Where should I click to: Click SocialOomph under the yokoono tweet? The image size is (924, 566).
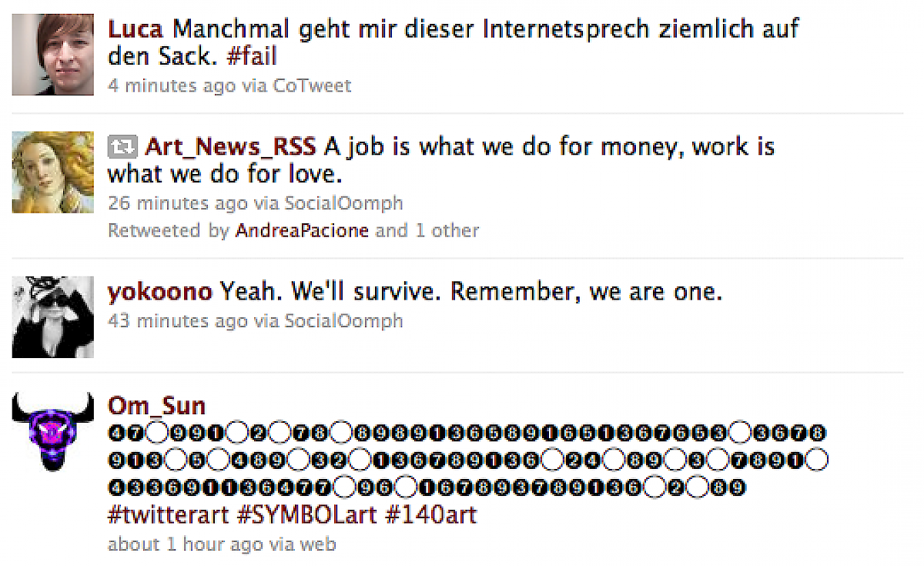343,320
